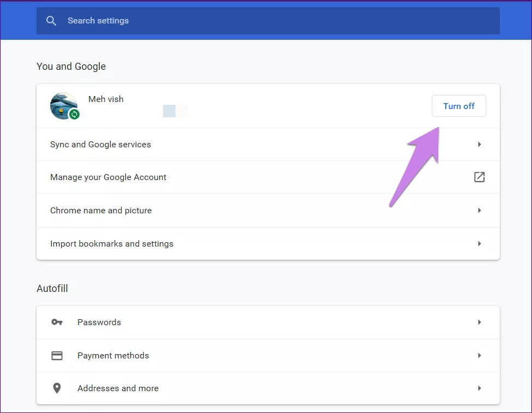The height and width of the screenshot is (413, 532).
Task: Click the green sync badge on the avatar
Action: point(74,114)
